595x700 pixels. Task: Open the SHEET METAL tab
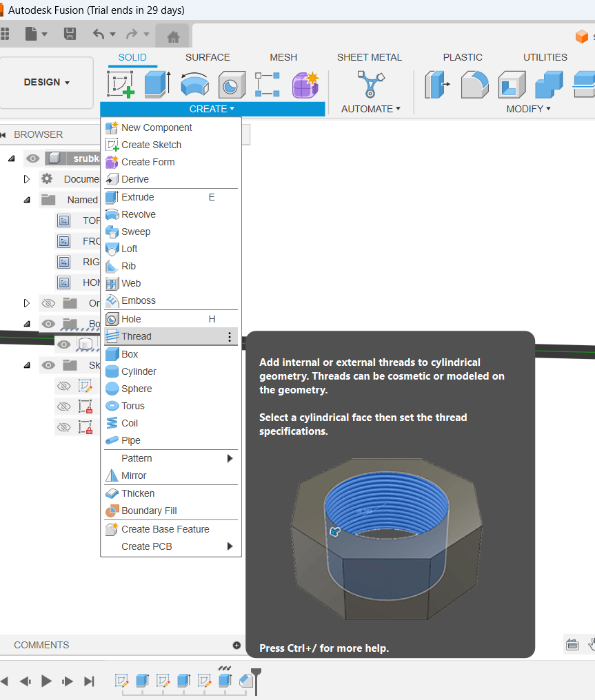(x=370, y=58)
